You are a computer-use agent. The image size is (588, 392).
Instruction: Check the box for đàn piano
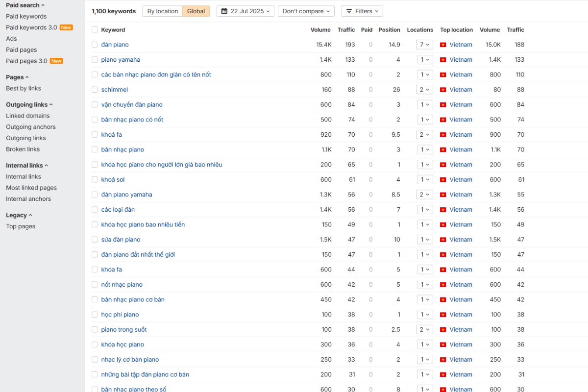(95, 45)
